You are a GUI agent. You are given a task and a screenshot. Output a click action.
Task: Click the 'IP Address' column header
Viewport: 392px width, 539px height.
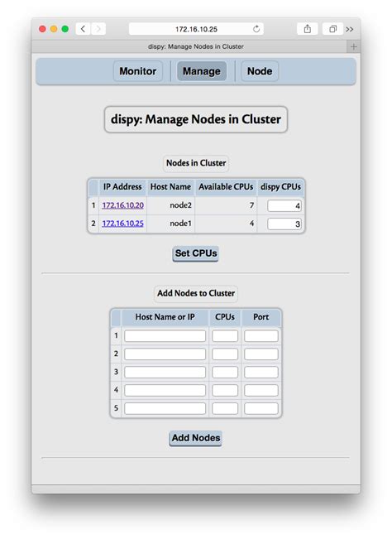[x=122, y=187]
